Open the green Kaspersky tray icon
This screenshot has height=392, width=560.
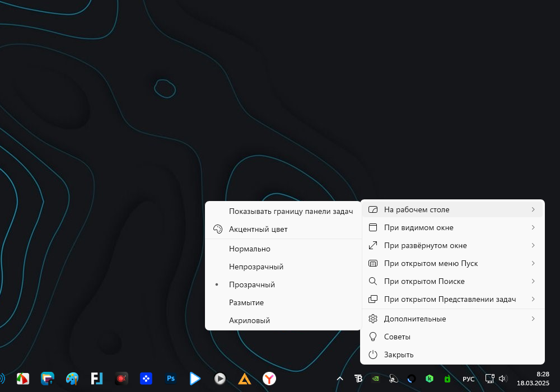pyautogui.click(x=430, y=379)
